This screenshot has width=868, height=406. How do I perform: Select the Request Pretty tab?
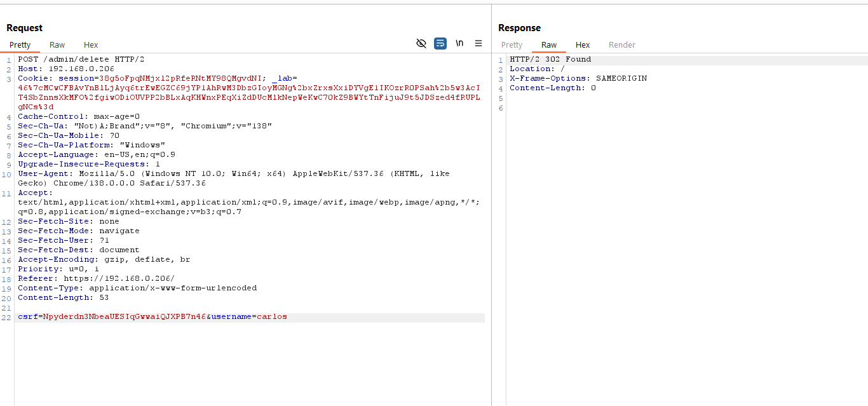click(x=20, y=45)
